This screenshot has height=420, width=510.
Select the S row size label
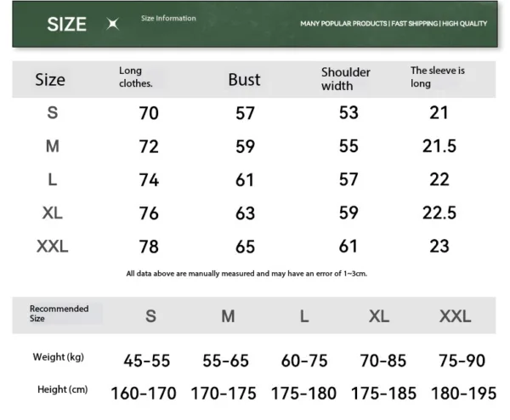coord(52,113)
